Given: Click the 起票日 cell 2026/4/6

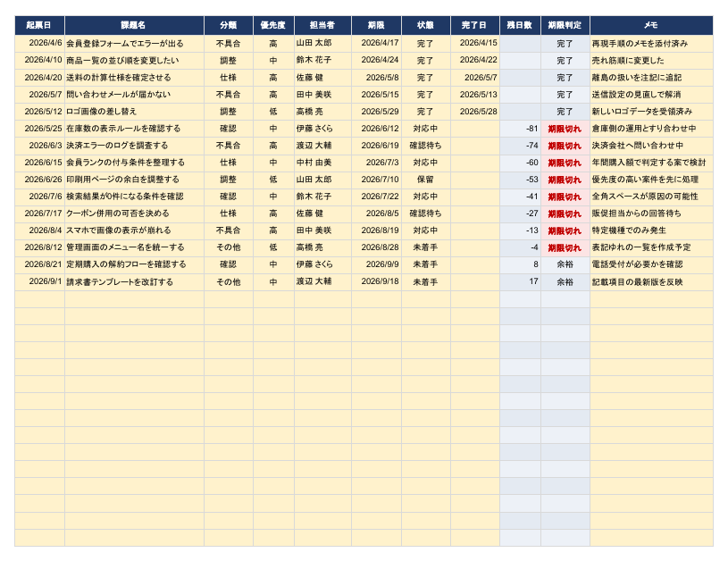Looking at the screenshot, I should (39, 44).
